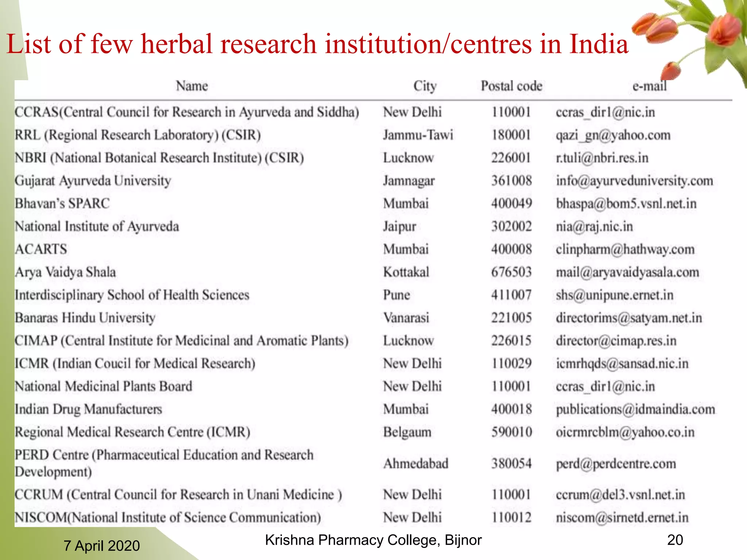Click the director@cimap.res.in email address

pyautogui.click(x=616, y=341)
